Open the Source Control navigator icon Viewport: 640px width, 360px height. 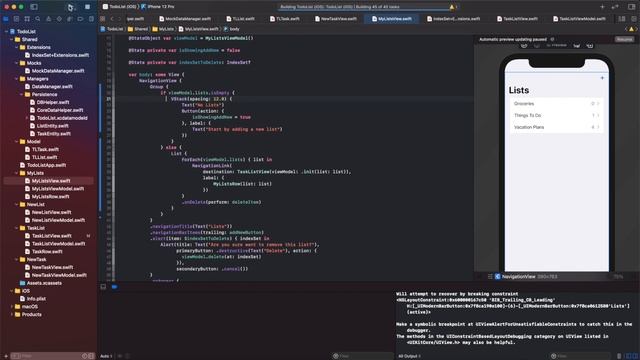16,19
